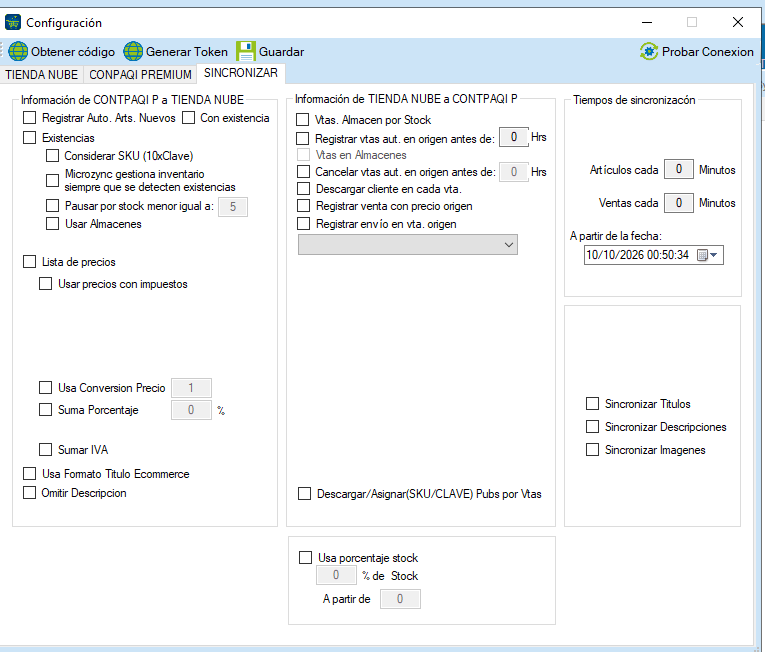
Task: Check Vtas. Almacen por Stock
Action: 302,120
